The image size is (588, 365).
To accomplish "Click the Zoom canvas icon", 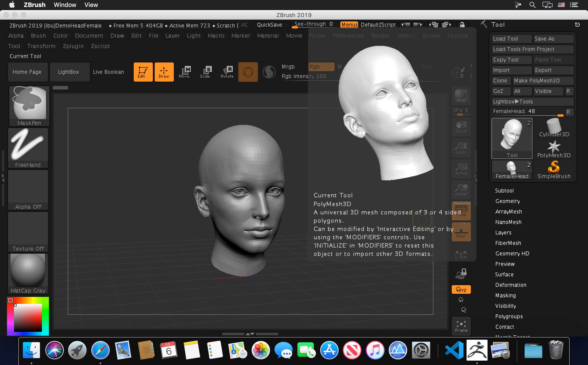I will (461, 148).
